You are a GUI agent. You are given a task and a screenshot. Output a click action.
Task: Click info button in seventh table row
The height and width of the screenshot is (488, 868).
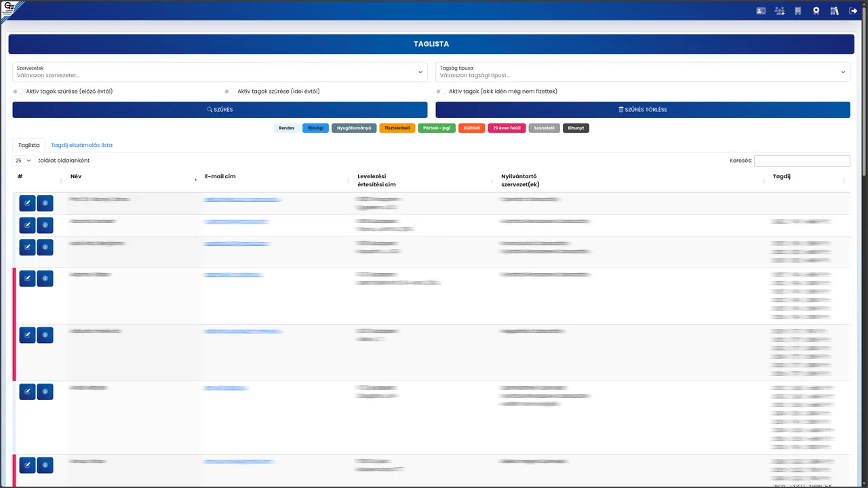(45, 465)
